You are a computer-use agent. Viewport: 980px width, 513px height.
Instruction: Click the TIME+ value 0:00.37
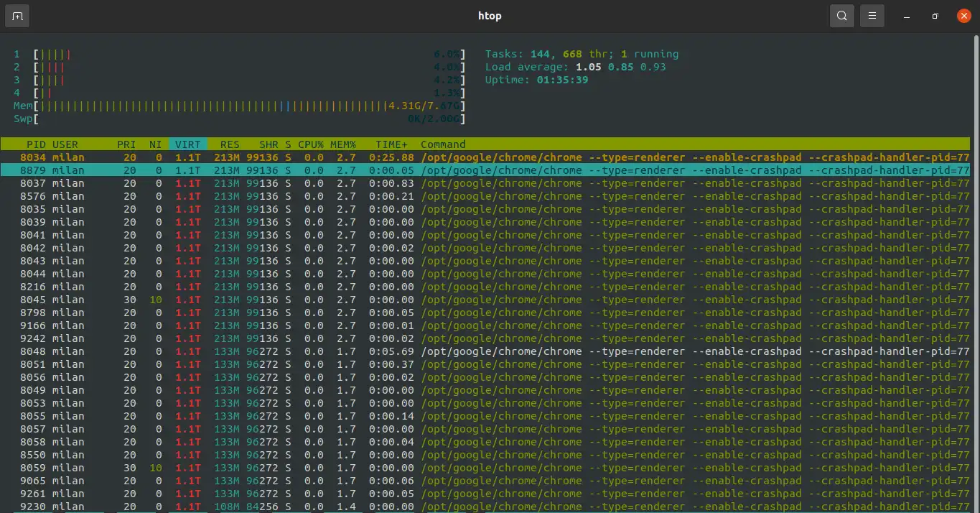[x=391, y=364]
